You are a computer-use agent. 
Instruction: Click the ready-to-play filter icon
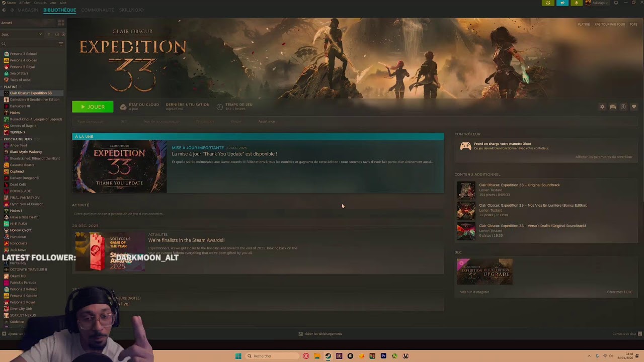pos(62,34)
